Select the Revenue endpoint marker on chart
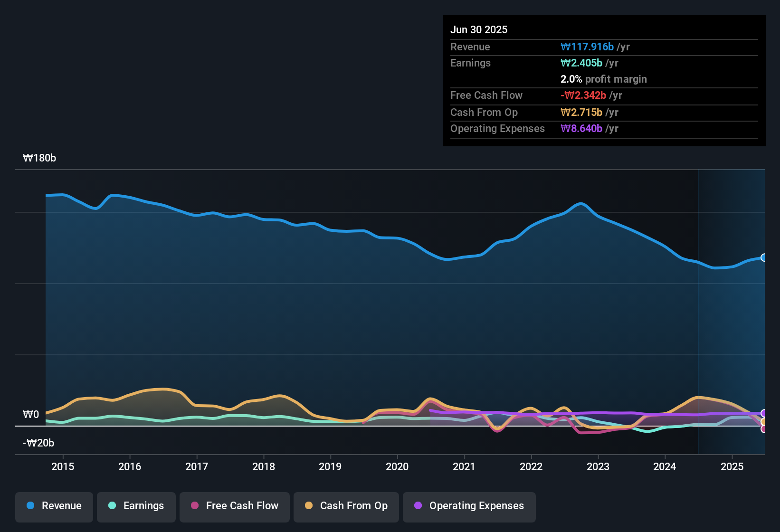The width and height of the screenshot is (780, 532). point(764,257)
